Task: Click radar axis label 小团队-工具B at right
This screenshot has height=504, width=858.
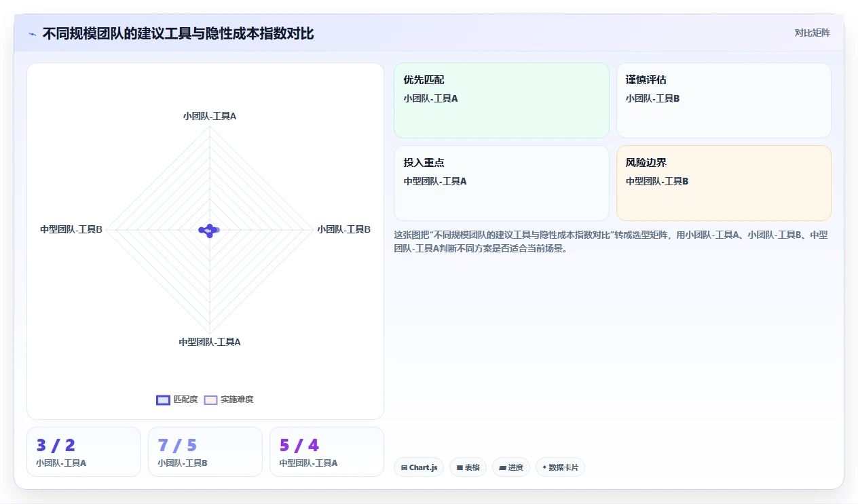Action: [343, 229]
